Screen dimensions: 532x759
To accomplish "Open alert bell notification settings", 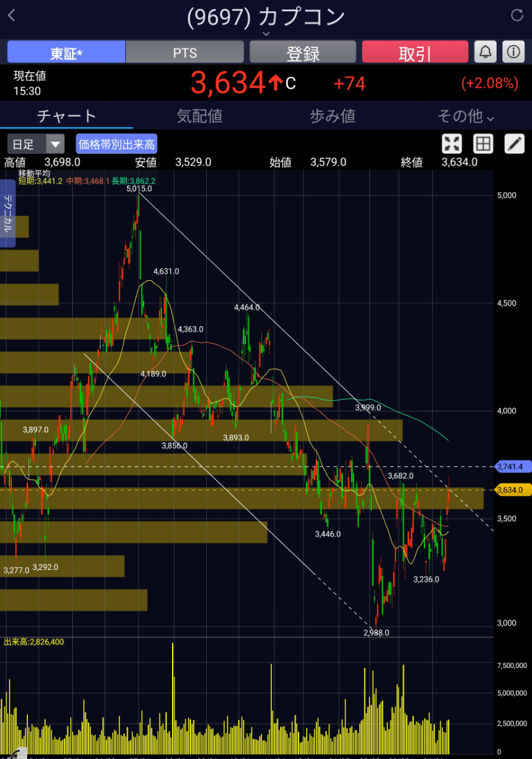I will [485, 52].
